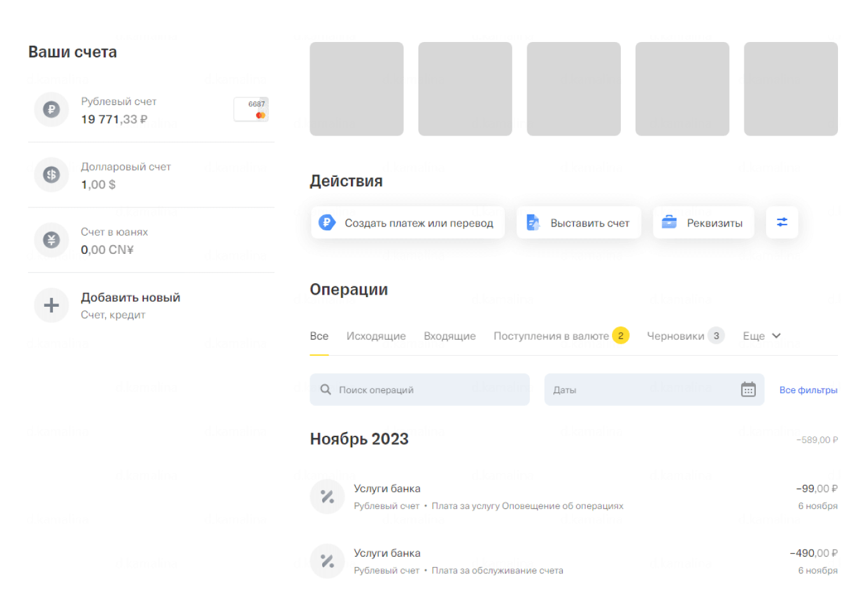
Task: Click the dollar account currency icon
Action: pyautogui.click(x=52, y=175)
